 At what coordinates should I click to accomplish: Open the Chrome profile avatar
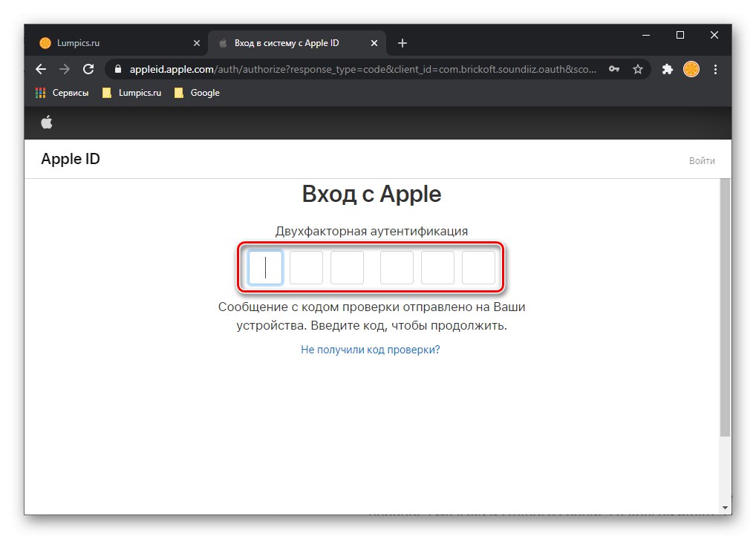point(691,70)
